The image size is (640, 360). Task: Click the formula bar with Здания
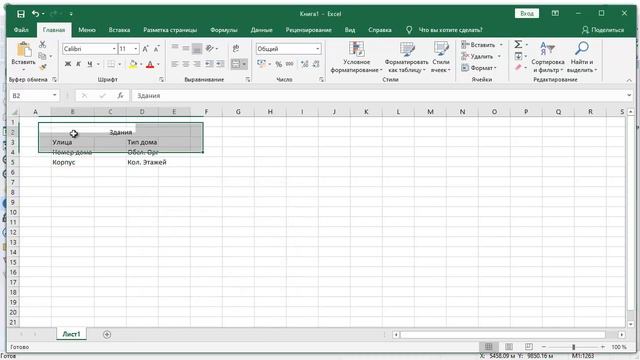pyautogui.click(x=380, y=96)
